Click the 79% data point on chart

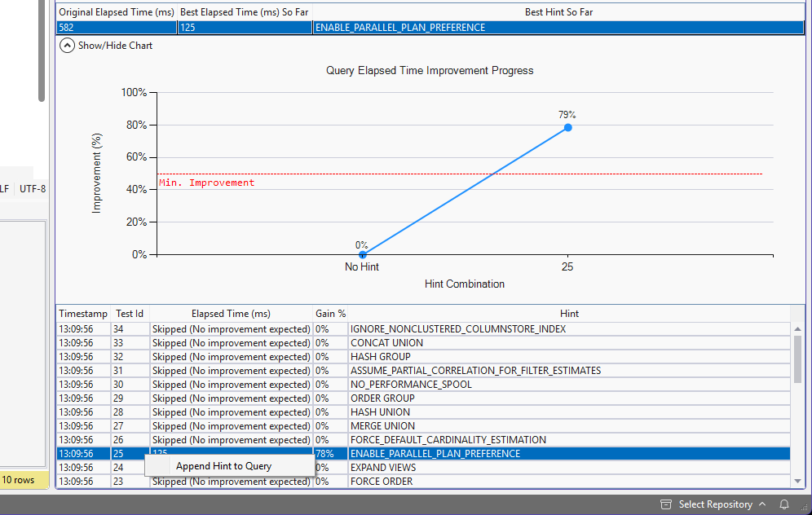click(568, 127)
